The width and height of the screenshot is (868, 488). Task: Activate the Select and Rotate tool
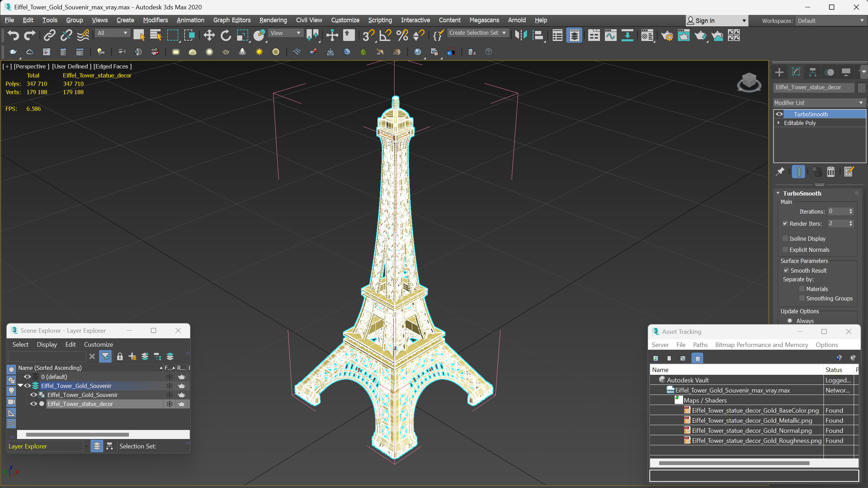(226, 35)
